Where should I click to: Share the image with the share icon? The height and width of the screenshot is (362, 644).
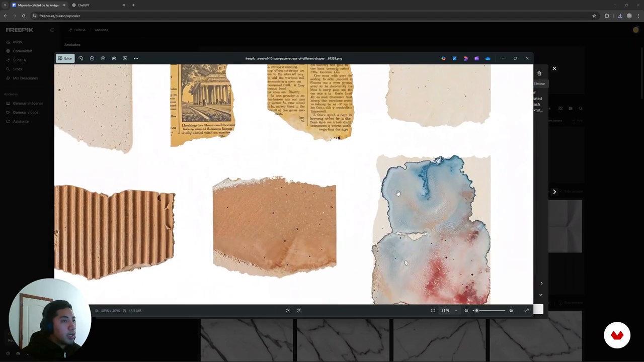click(x=114, y=58)
